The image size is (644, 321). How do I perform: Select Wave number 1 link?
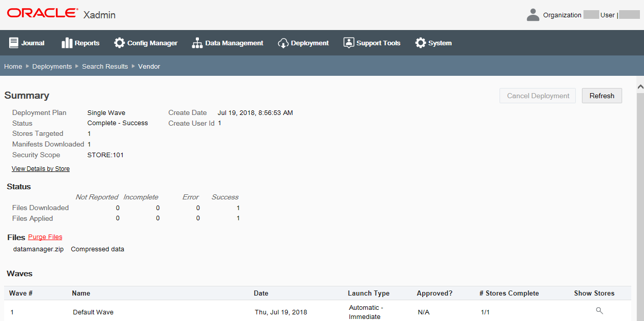coord(12,312)
